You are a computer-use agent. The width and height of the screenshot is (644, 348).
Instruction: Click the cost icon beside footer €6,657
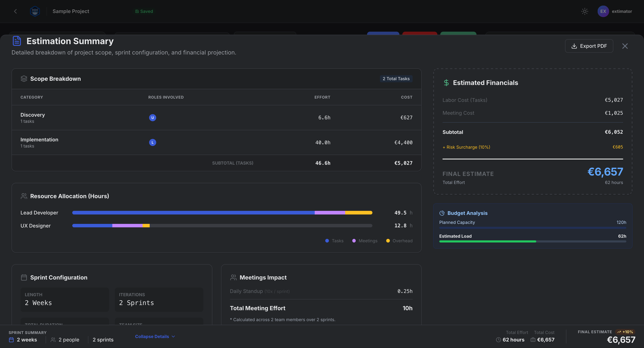[x=533, y=340]
